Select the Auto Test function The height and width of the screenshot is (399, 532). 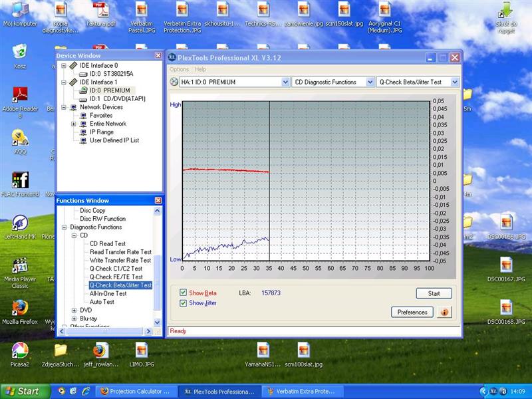click(x=102, y=302)
